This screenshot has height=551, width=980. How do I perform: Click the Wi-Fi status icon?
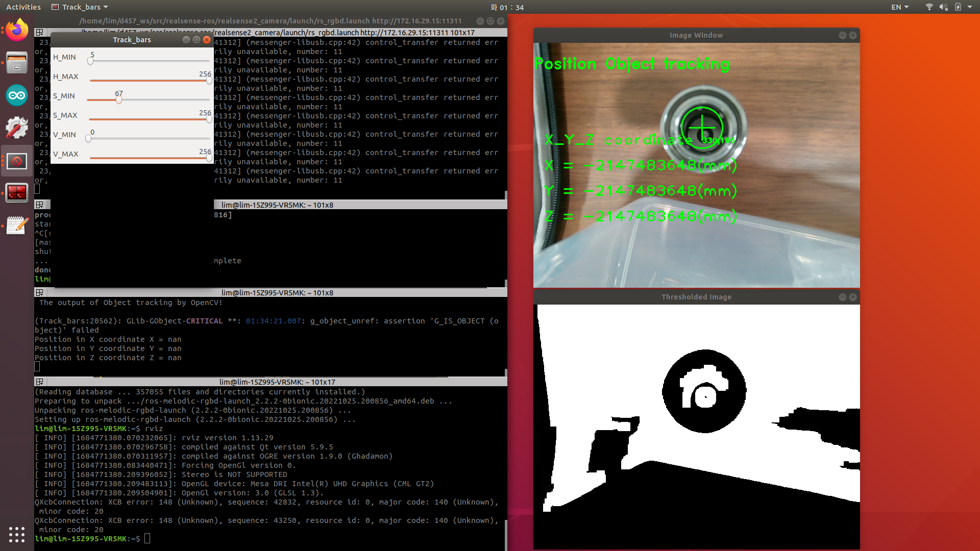[x=929, y=7]
